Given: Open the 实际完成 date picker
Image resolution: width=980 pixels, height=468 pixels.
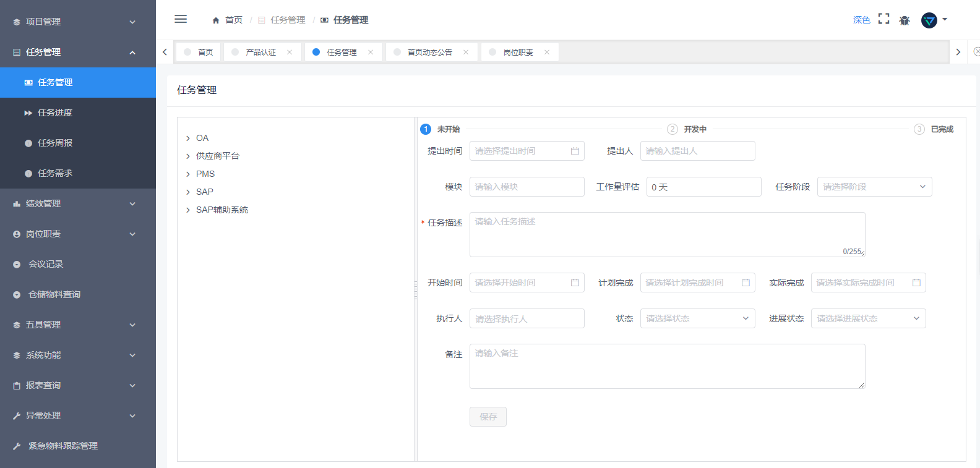Looking at the screenshot, I should pos(869,283).
